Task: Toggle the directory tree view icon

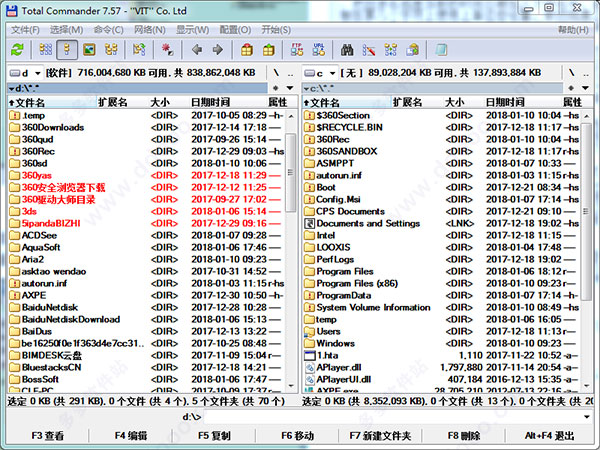Action: (x=111, y=49)
